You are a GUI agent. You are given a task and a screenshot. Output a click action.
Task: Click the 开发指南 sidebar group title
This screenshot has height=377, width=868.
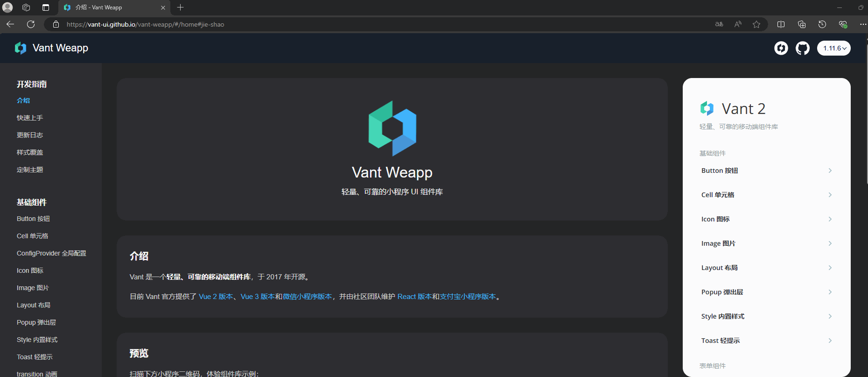tap(32, 84)
